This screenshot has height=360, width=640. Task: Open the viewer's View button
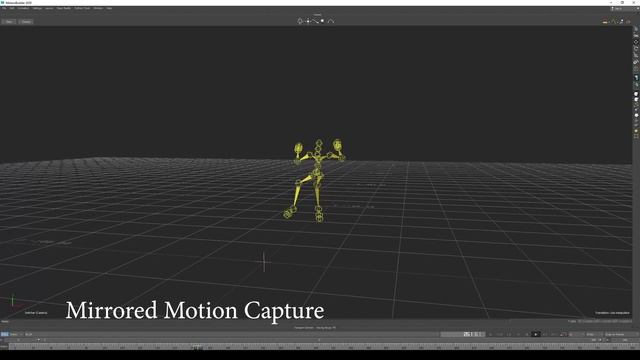click(x=9, y=22)
